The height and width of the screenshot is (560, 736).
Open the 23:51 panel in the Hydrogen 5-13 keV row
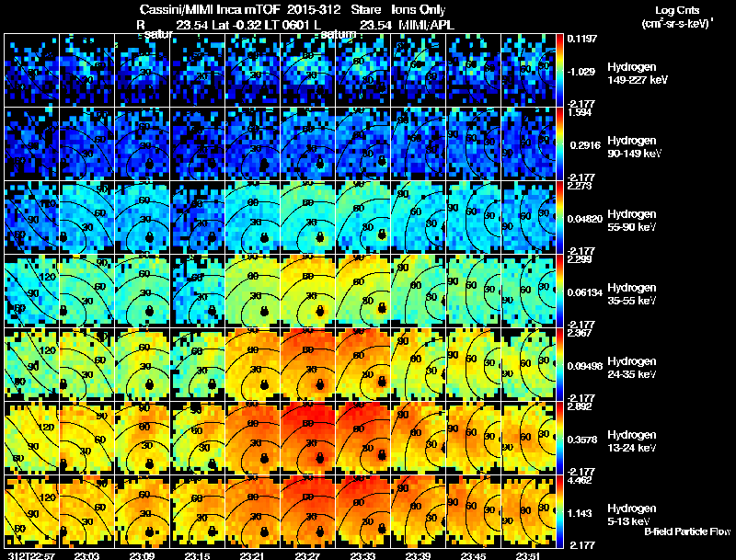click(x=528, y=511)
